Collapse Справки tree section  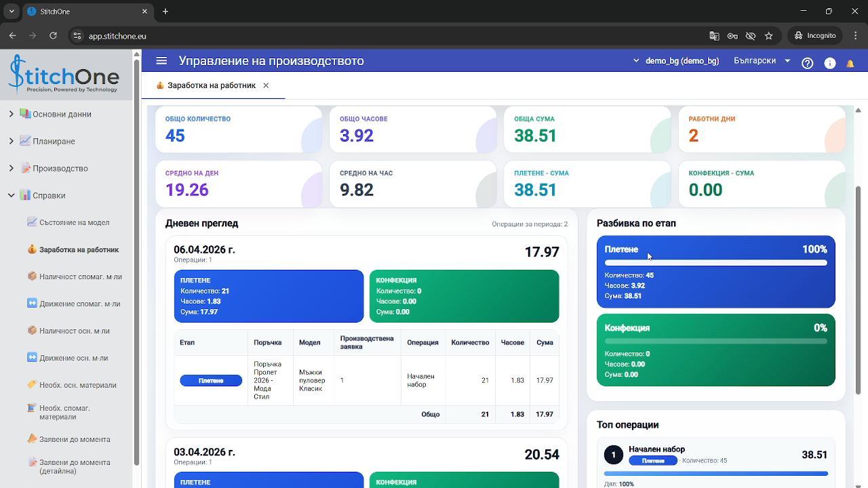[11, 195]
